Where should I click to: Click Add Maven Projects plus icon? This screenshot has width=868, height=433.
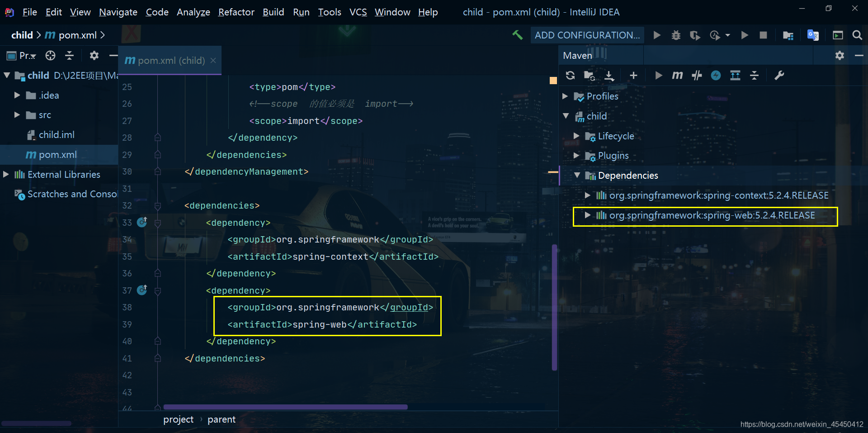tap(633, 75)
